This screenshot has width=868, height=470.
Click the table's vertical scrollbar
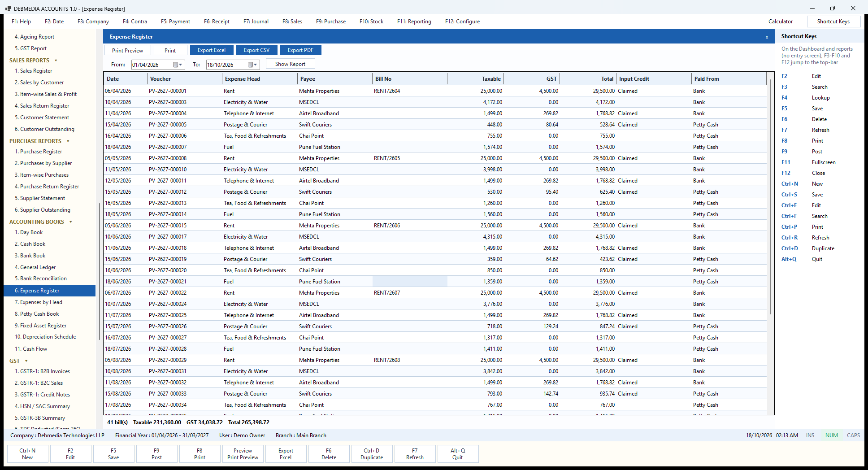[x=771, y=197]
